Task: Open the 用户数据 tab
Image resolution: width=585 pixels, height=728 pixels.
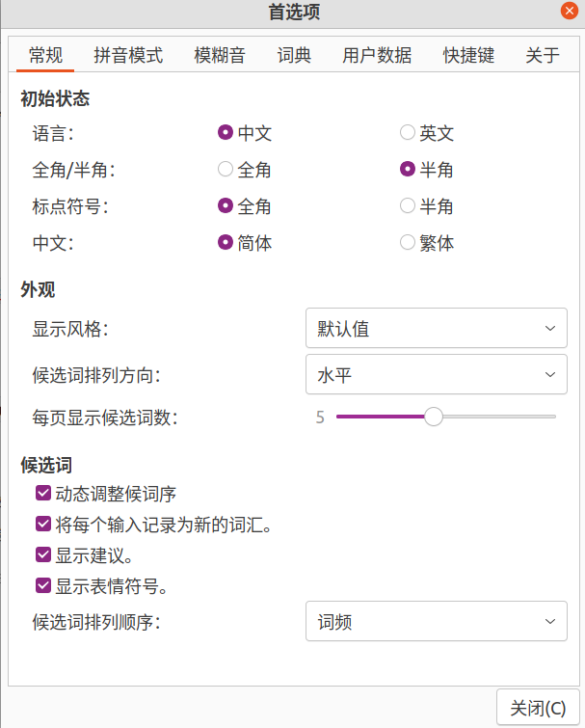Action: tap(377, 55)
